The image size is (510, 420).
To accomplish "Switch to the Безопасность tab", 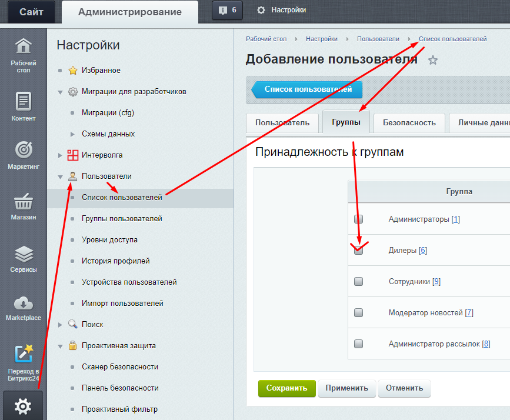I will point(409,122).
